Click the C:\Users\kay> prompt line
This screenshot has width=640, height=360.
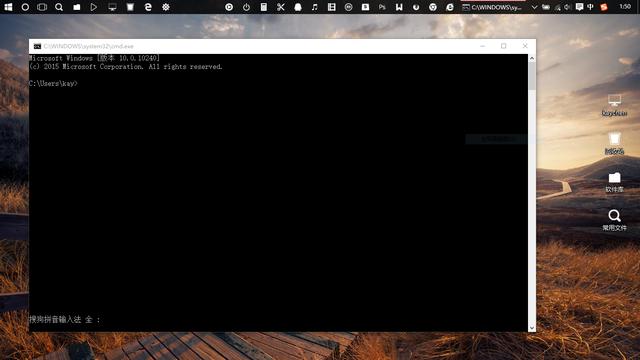53,83
